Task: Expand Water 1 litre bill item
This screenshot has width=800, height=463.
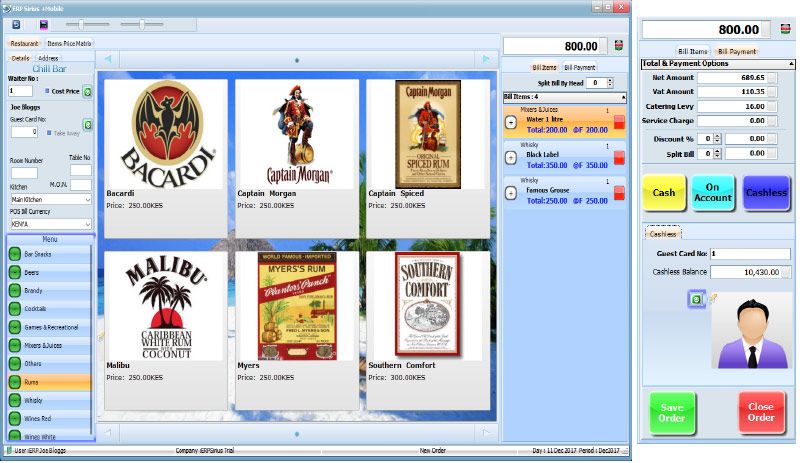Action: click(x=510, y=123)
